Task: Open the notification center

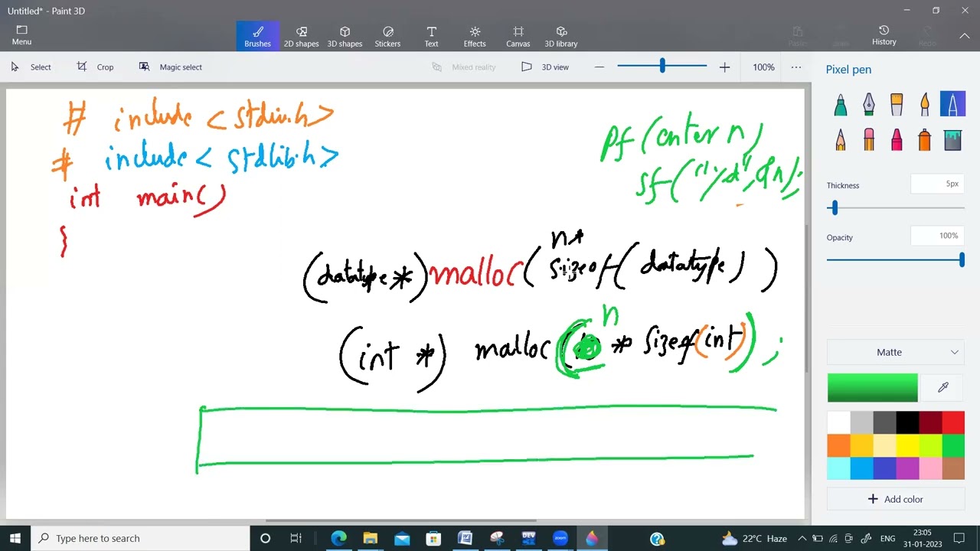Action: pos(959,538)
